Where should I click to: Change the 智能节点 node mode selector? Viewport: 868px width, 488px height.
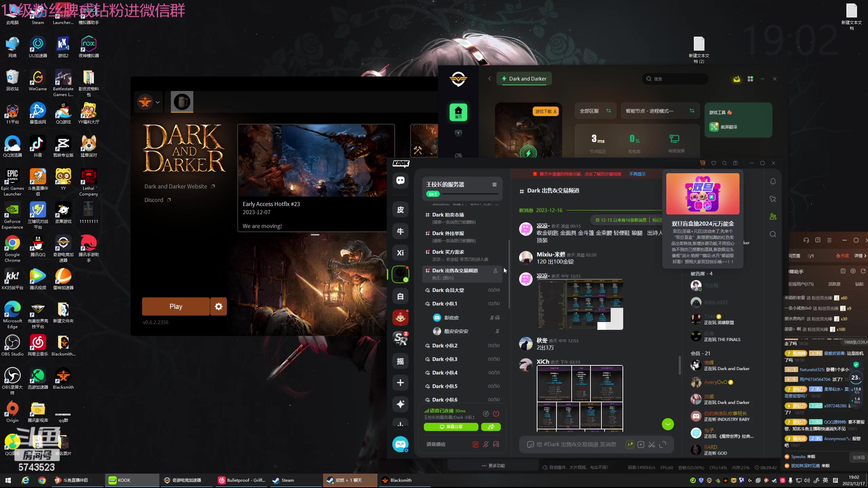point(660,111)
